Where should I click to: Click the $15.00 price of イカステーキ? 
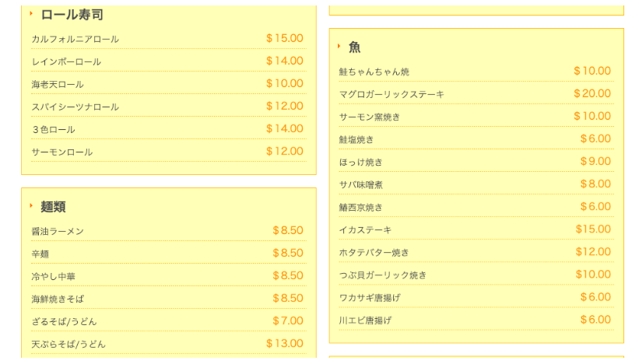coord(593,229)
